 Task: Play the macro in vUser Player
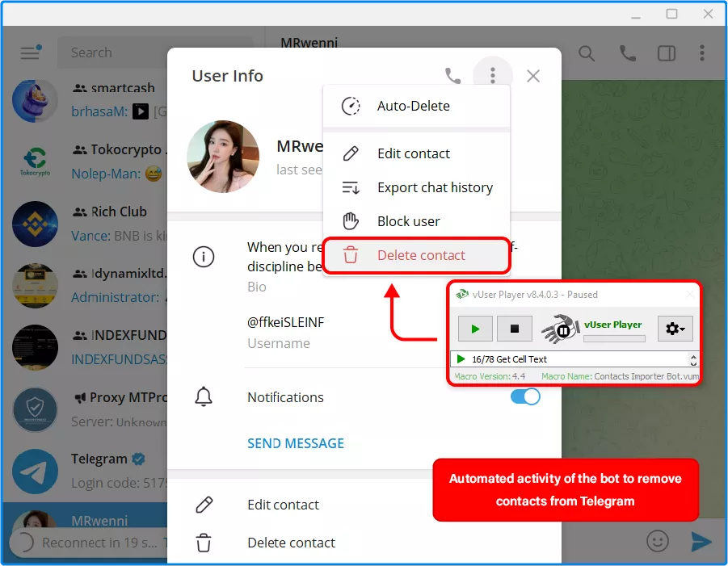475,329
